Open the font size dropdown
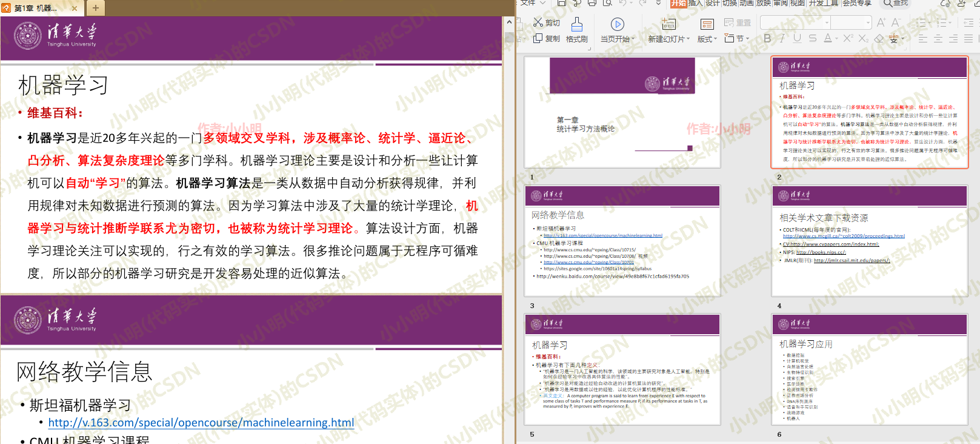980x444 pixels. point(868,22)
